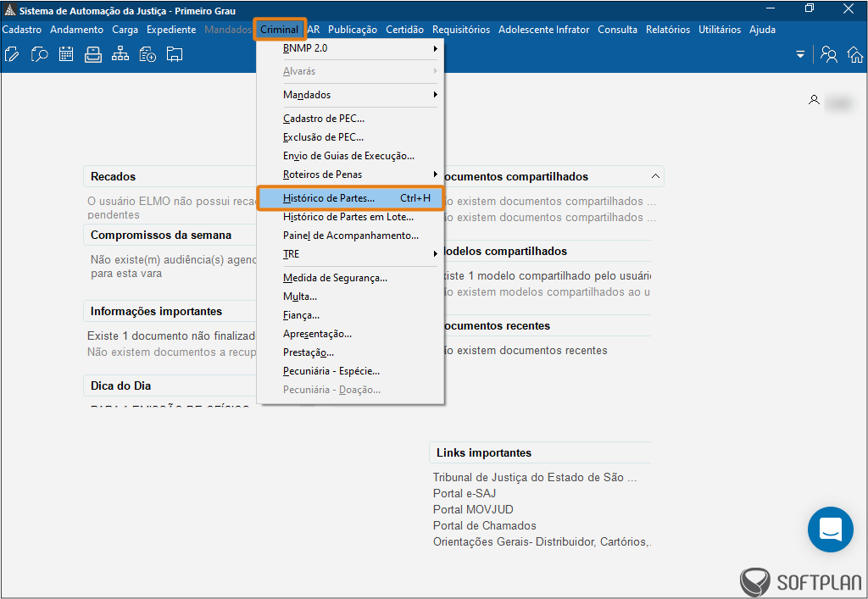
Task: Click the Informações importantes header
Action: tap(170, 312)
